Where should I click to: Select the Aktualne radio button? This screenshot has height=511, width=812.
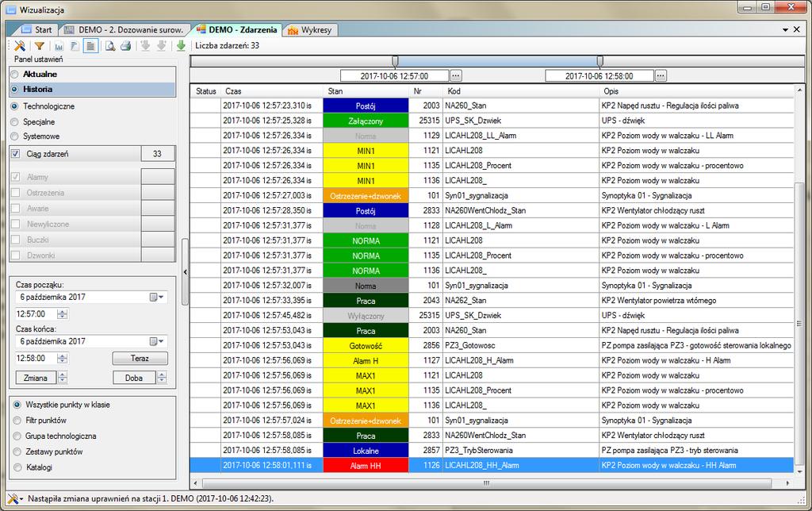point(14,74)
